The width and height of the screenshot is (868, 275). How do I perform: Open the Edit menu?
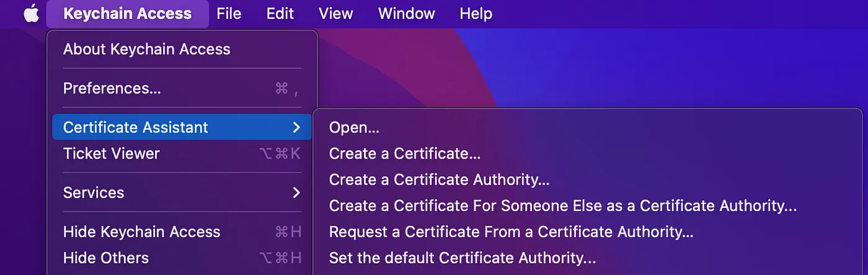280,14
